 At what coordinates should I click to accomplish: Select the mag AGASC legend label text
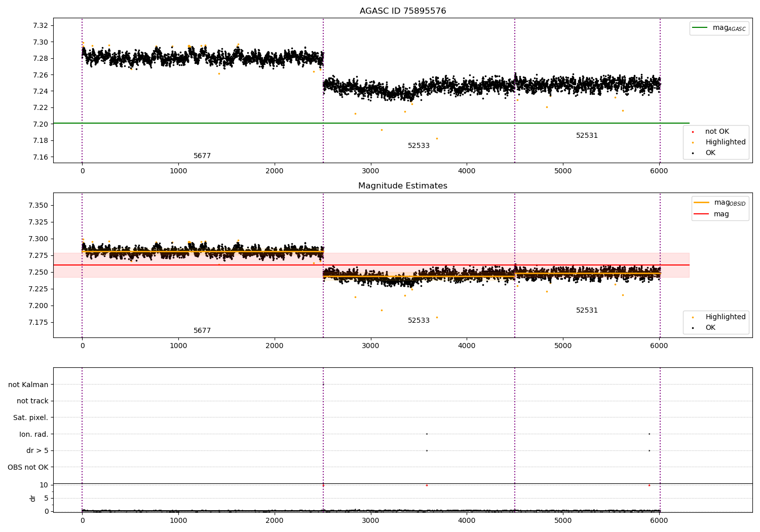coord(729,28)
